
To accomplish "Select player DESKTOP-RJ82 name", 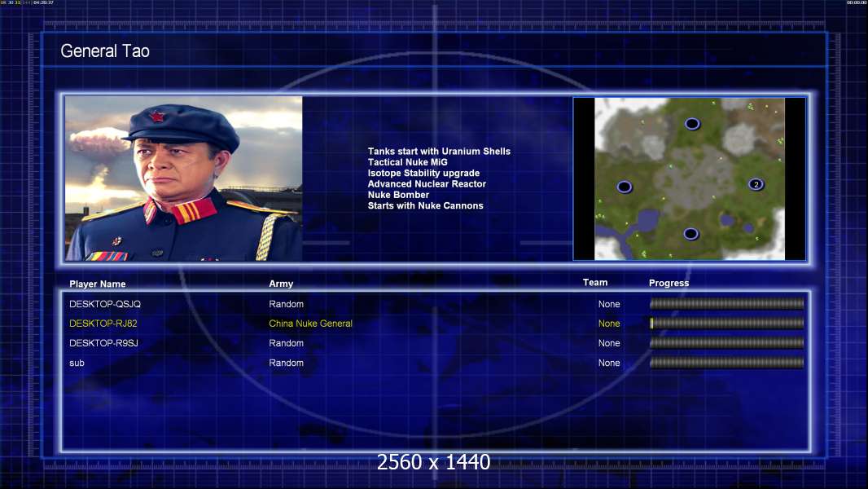I will (103, 324).
